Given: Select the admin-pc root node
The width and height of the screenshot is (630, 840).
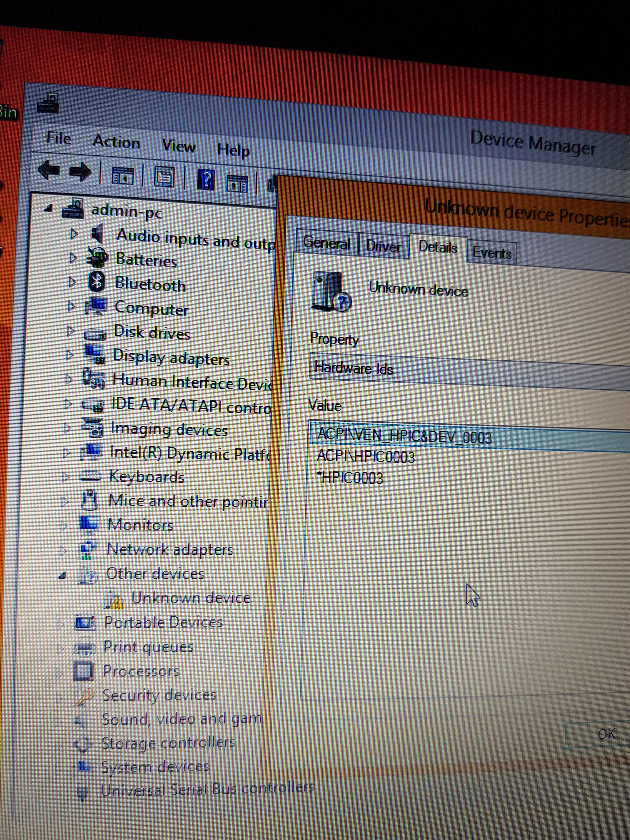Looking at the screenshot, I should coord(126,211).
